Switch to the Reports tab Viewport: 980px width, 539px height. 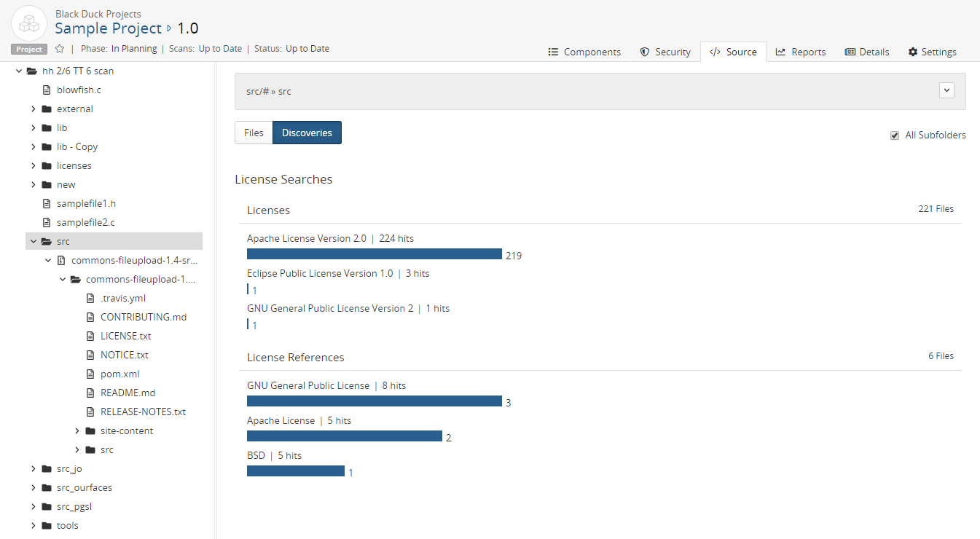(x=800, y=52)
